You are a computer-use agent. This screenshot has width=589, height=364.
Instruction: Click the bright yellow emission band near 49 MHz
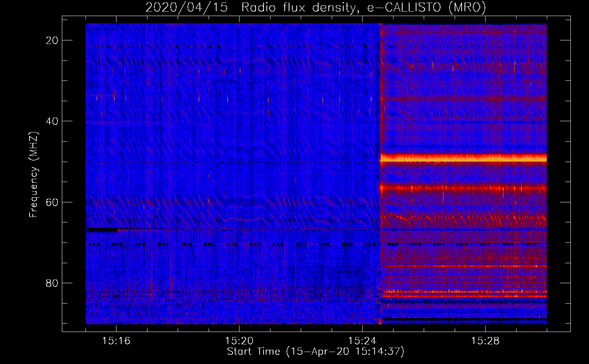coord(463,158)
